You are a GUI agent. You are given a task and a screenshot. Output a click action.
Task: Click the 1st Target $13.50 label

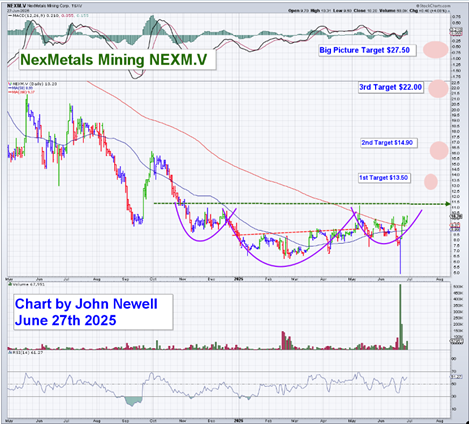pyautogui.click(x=384, y=178)
